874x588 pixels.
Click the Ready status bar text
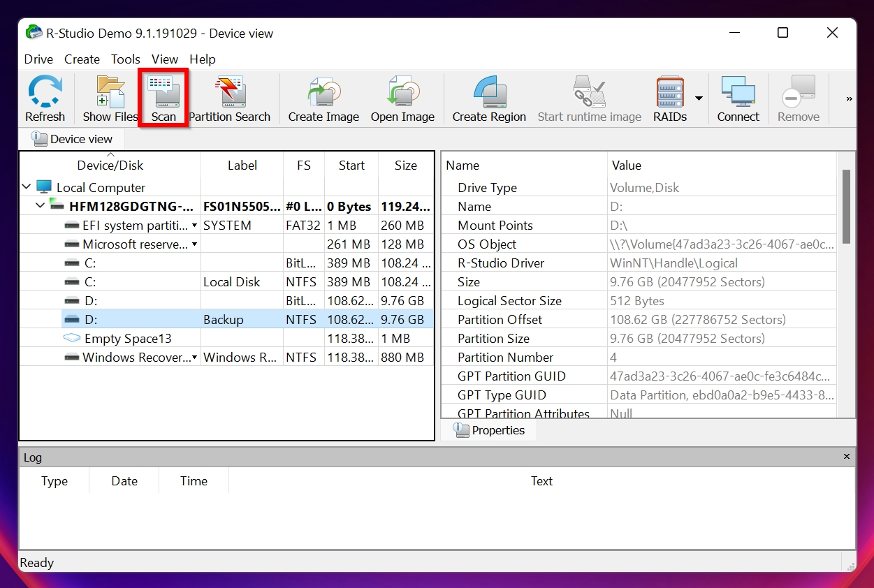click(37, 563)
